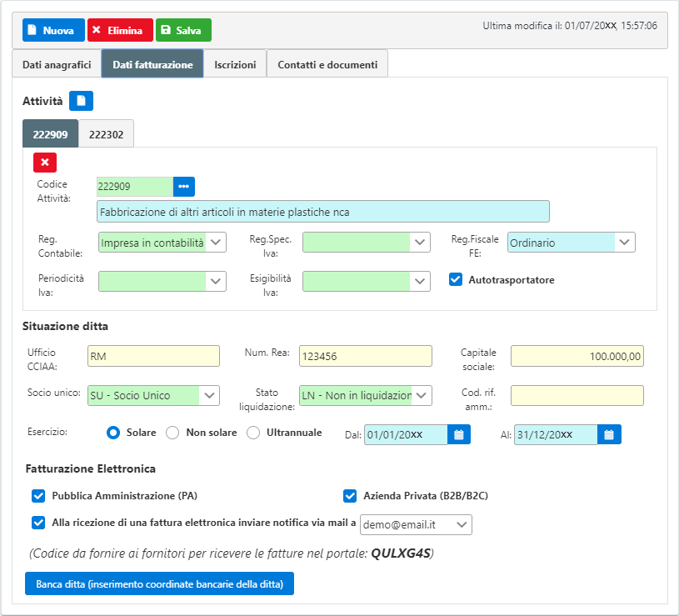The height and width of the screenshot is (616, 679).
Task: Switch to the Dati anagrafici tab
Action: tap(56, 64)
